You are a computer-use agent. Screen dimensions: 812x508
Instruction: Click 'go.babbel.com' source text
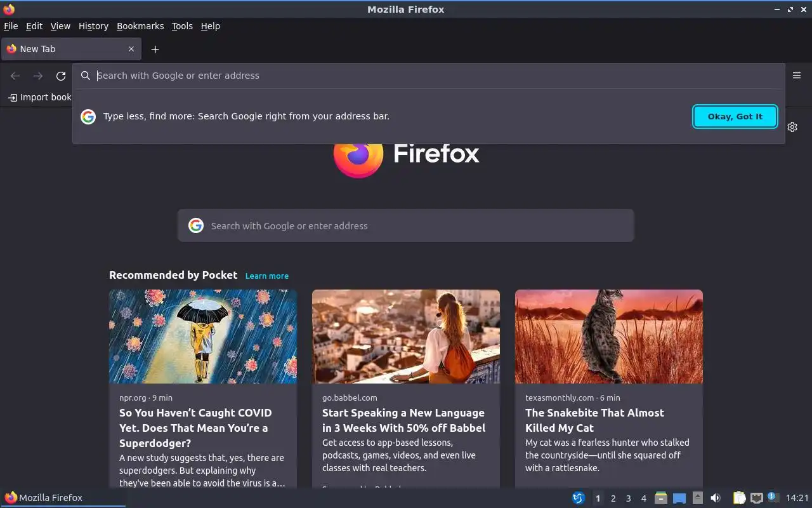click(350, 398)
